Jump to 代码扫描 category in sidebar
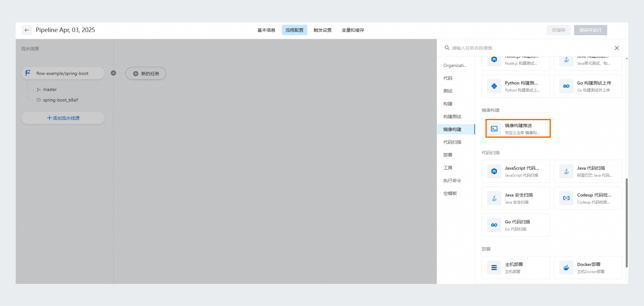 452,142
